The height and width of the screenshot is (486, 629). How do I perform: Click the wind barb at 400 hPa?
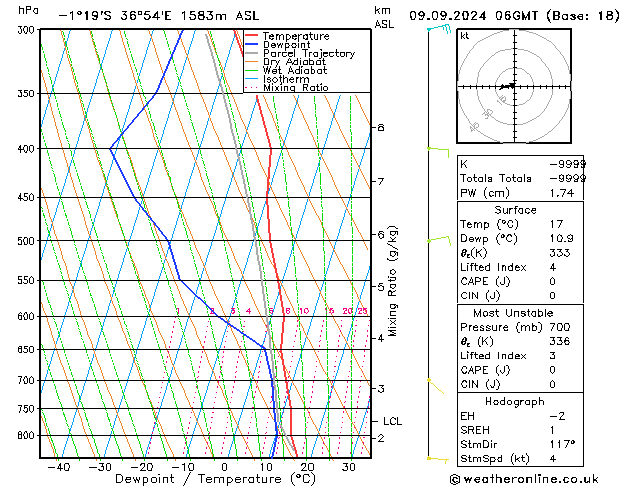pyautogui.click(x=438, y=152)
